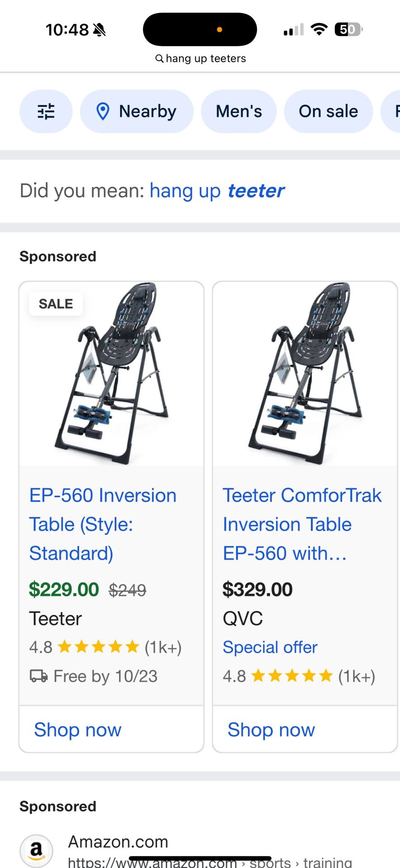The height and width of the screenshot is (868, 400).
Task: Open EP-560 Inversion Table title link
Action: click(x=103, y=524)
